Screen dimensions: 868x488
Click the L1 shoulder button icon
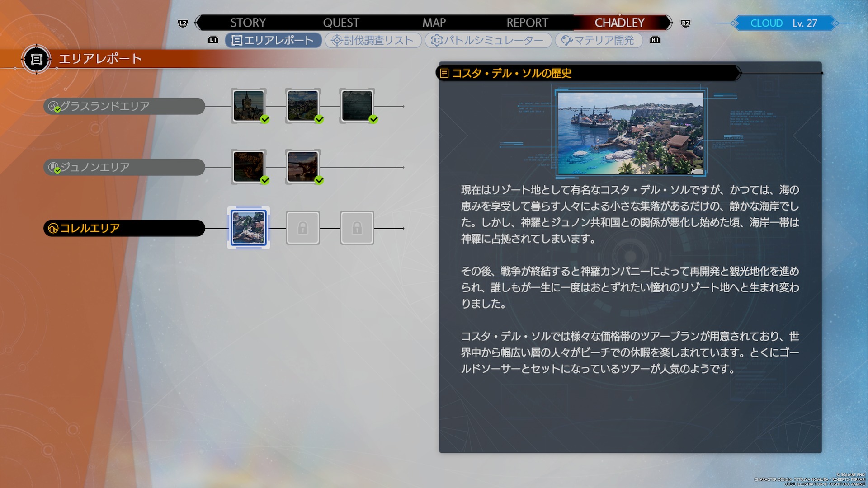213,40
